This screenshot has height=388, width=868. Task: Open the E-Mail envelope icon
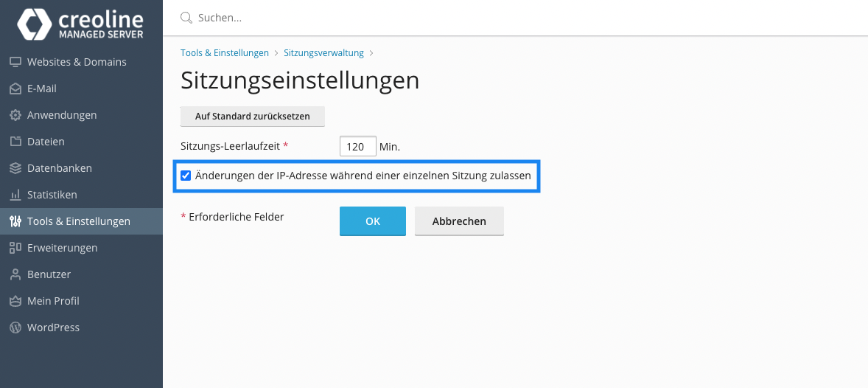pos(15,89)
